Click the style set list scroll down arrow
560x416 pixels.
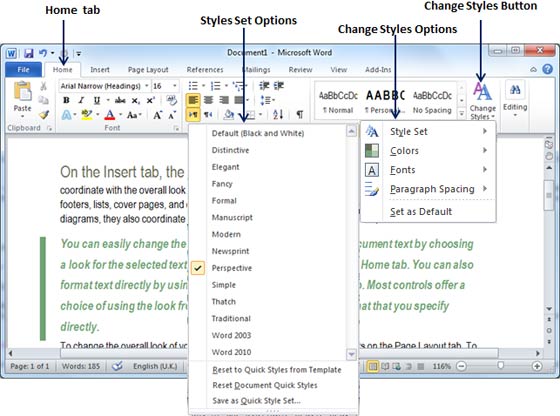[x=351, y=354]
